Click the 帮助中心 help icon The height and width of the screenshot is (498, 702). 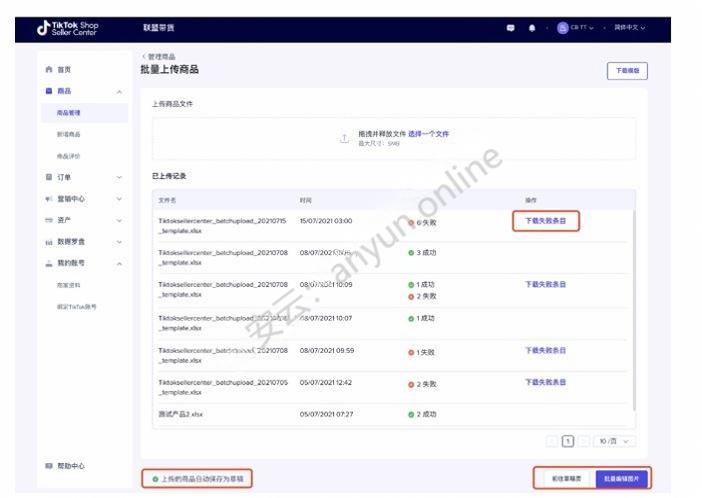coord(49,466)
